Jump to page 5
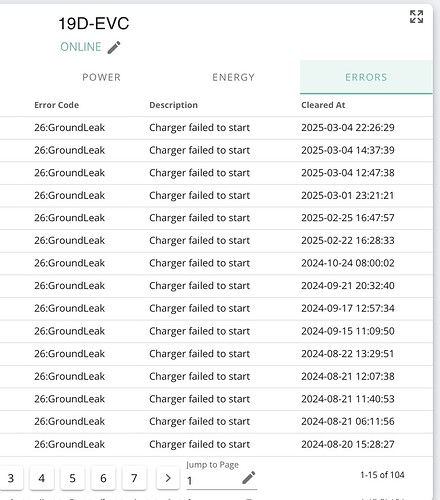 pyautogui.click(x=72, y=478)
